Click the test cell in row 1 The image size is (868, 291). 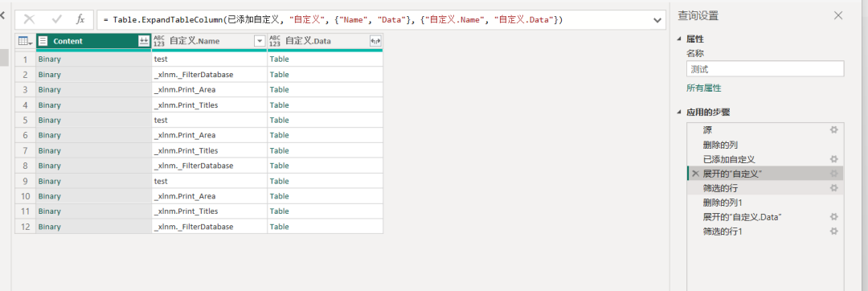pyautogui.click(x=209, y=59)
